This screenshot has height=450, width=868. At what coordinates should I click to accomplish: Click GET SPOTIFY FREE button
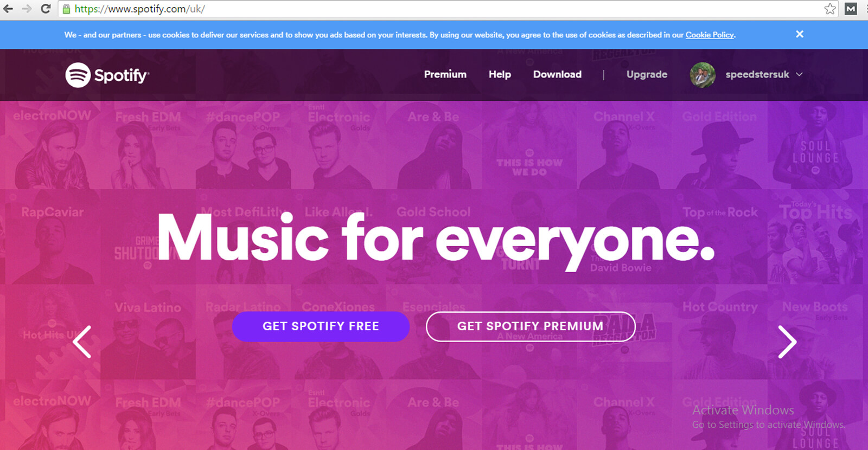(x=321, y=326)
